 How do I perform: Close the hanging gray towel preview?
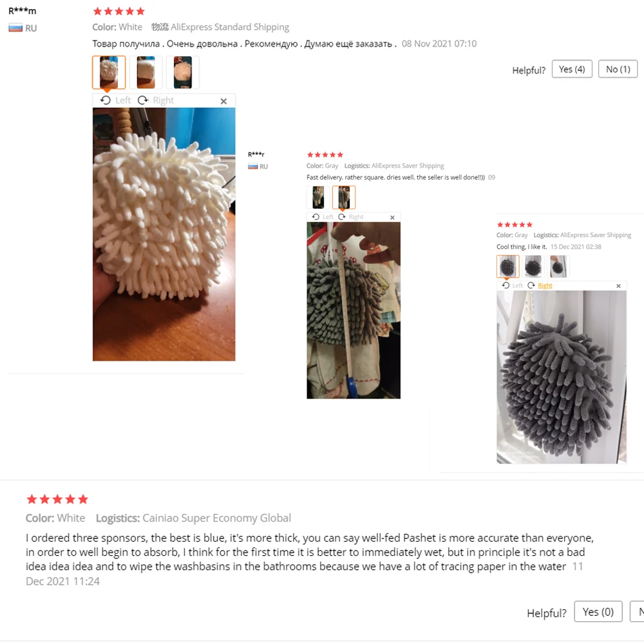tap(618, 286)
